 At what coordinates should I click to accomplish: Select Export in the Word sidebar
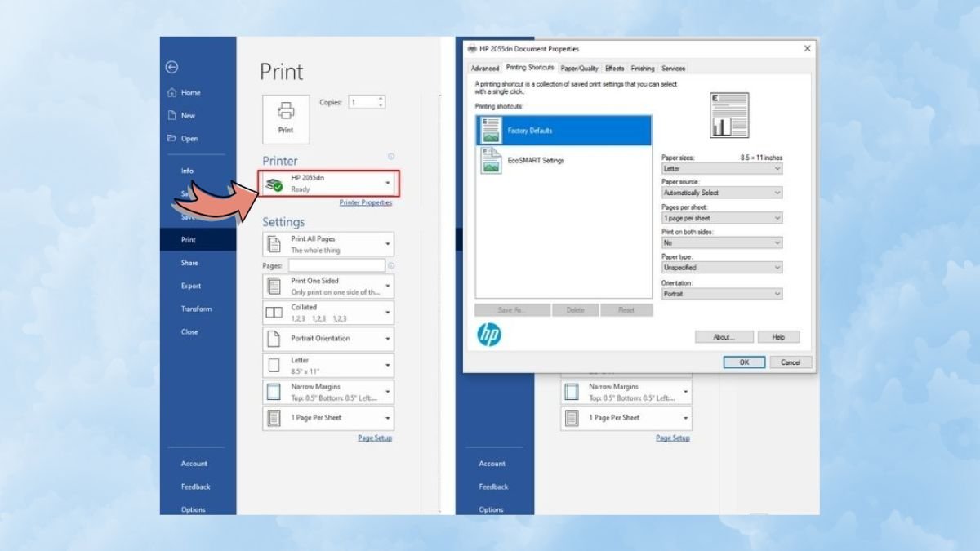(190, 286)
